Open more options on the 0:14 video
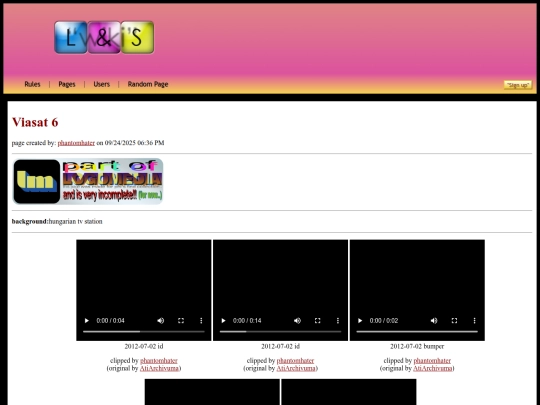The height and width of the screenshot is (405, 540). click(338, 321)
